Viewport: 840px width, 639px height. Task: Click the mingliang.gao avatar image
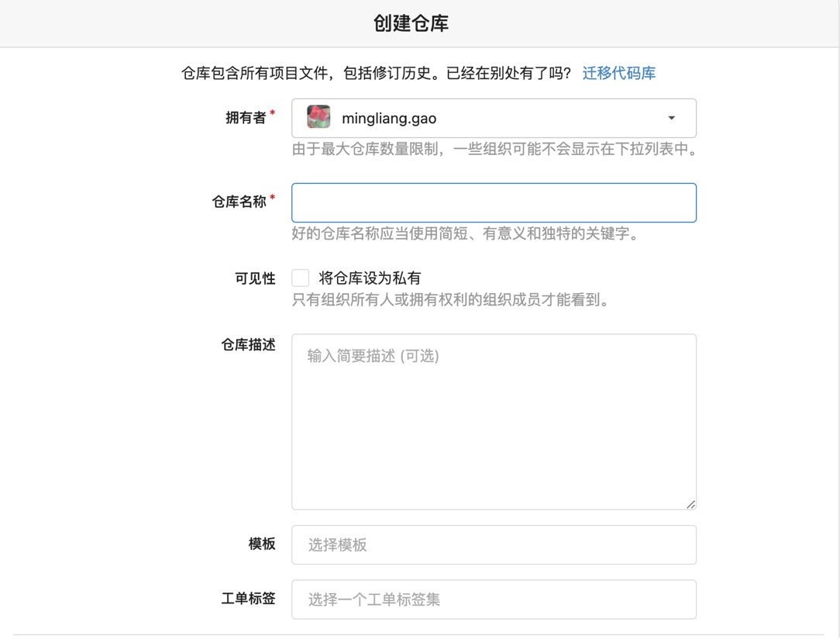coord(318,118)
